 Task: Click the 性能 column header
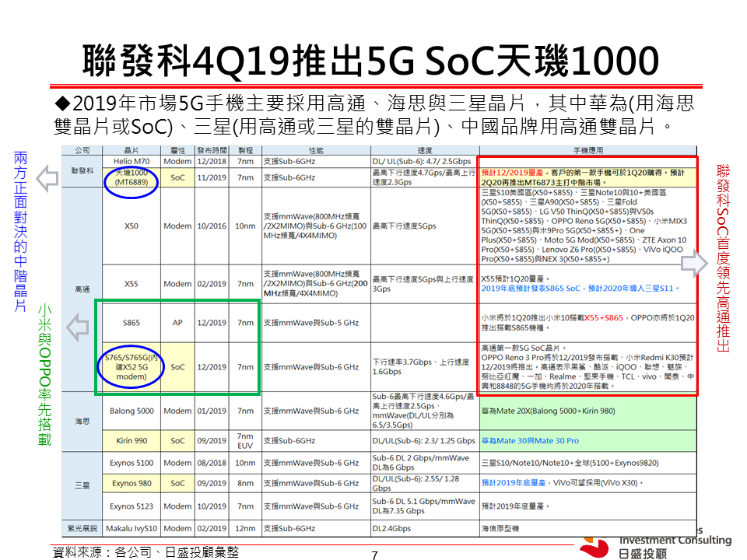[x=316, y=149]
